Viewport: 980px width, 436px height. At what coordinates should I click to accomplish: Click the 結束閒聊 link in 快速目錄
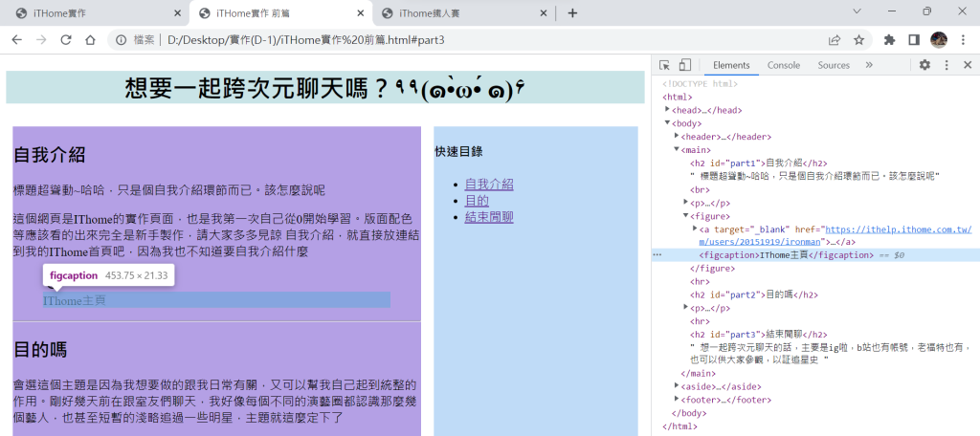pos(489,218)
